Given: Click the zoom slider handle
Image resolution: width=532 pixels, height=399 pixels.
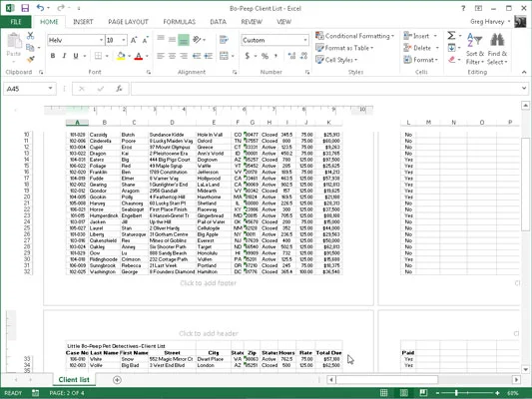Looking at the screenshot, I should coord(456,393).
